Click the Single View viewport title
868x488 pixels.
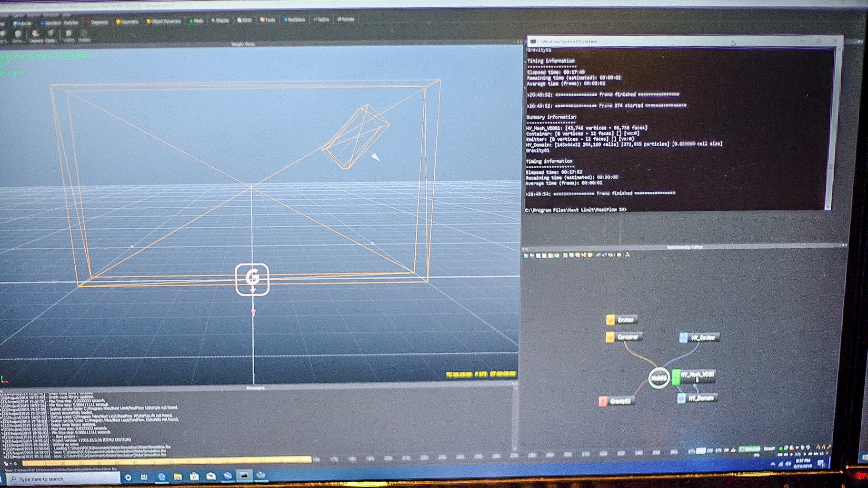[x=243, y=44]
